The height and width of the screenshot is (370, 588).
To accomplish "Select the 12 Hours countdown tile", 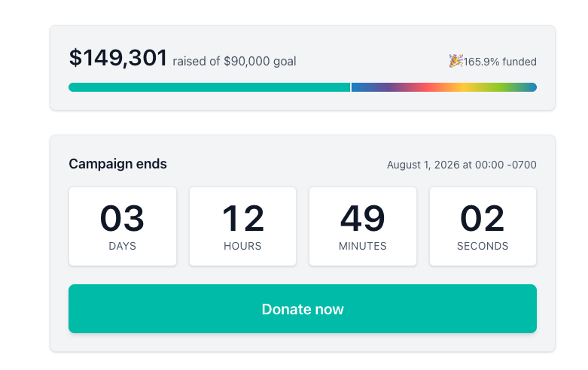I will click(x=242, y=226).
